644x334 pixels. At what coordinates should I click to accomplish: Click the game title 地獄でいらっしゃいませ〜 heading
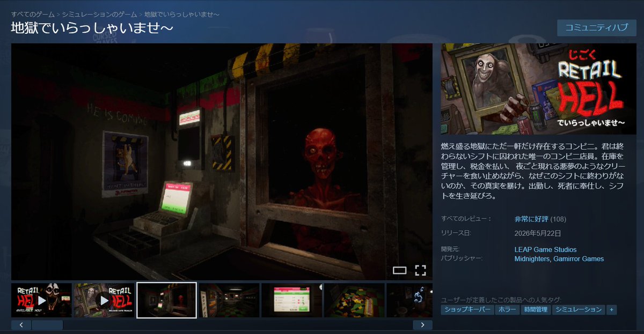tap(92, 28)
